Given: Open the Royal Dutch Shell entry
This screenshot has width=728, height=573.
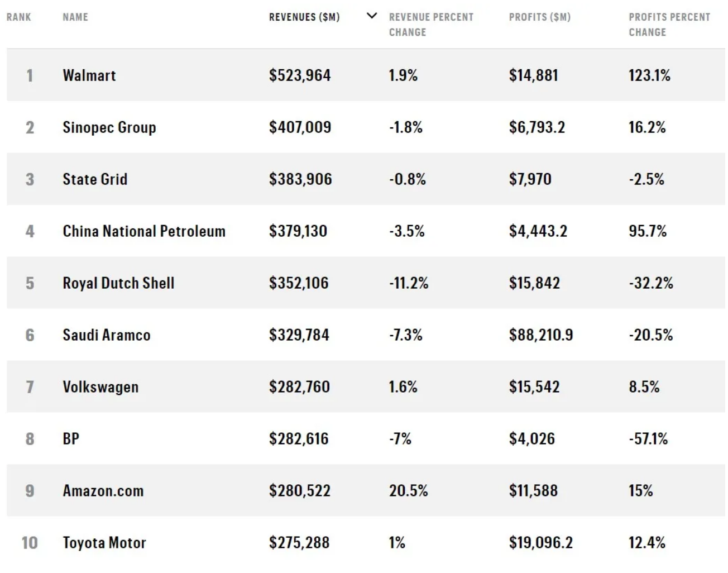Looking at the screenshot, I should tap(118, 283).
